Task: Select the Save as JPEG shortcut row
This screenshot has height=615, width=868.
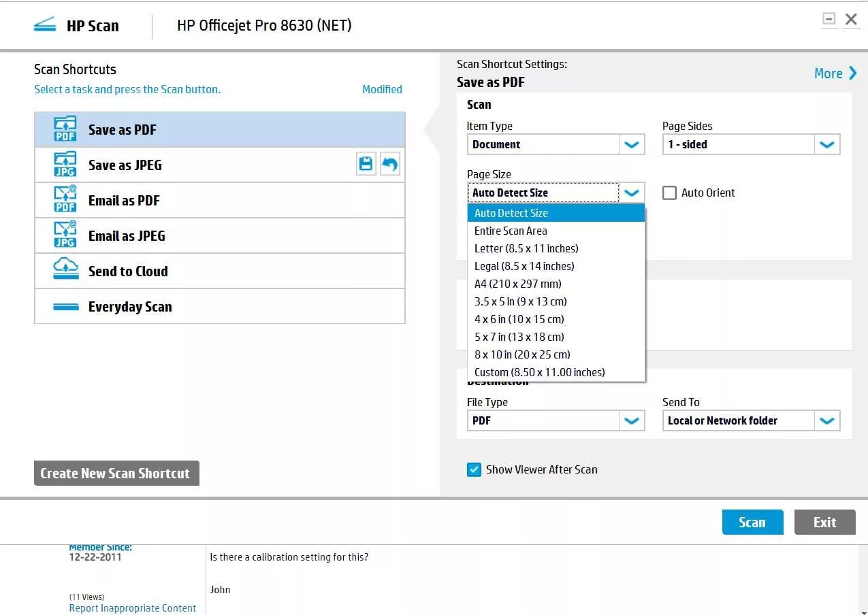Action: point(220,165)
